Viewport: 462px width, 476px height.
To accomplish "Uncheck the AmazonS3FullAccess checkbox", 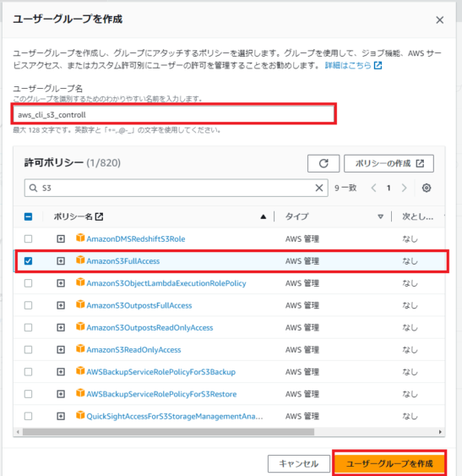I will (x=28, y=261).
